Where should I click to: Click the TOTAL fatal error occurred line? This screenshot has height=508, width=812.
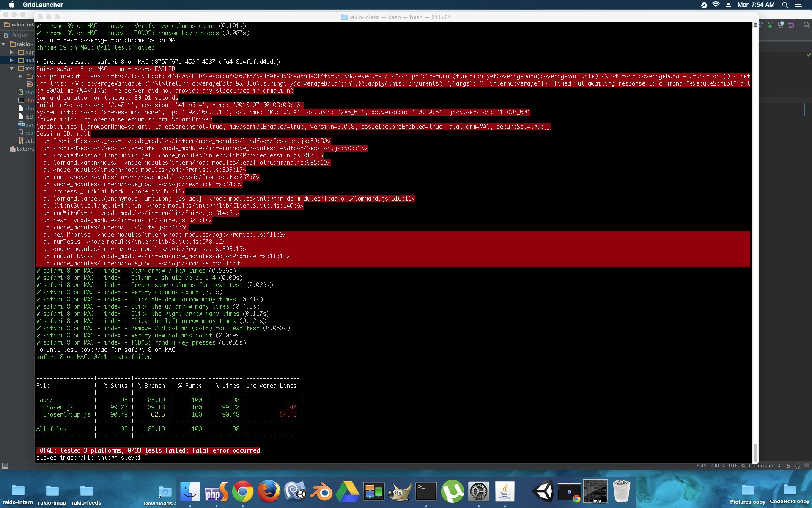tap(148, 450)
